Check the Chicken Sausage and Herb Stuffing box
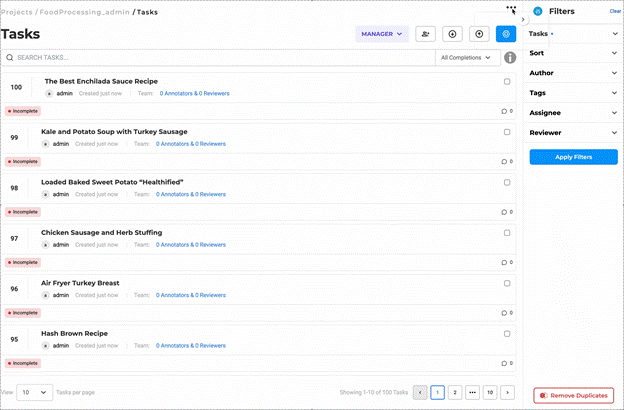 click(x=507, y=233)
